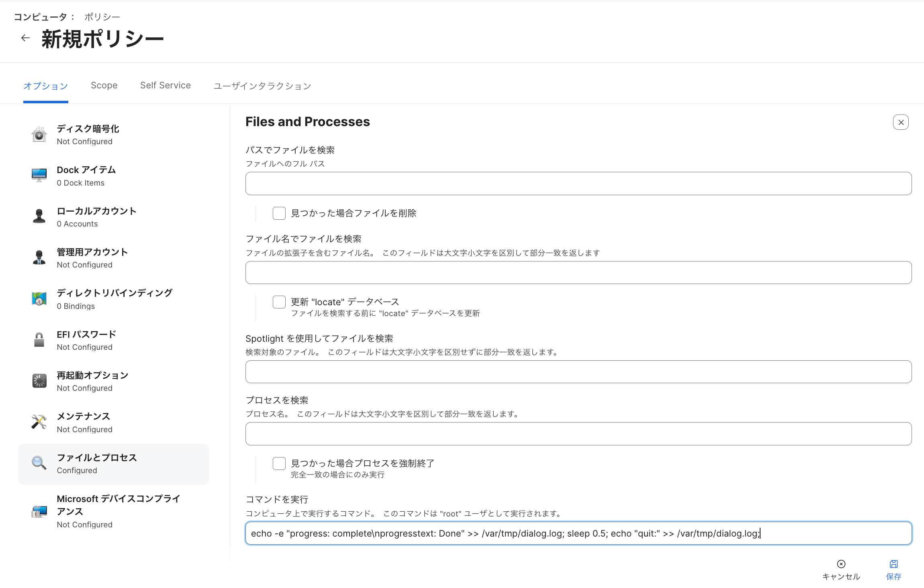Click the 保存 floppy disk icon

click(x=893, y=564)
